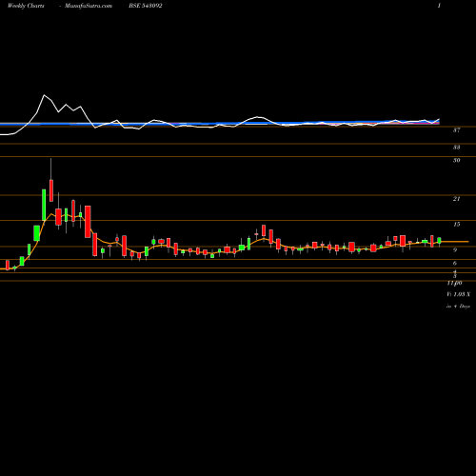Click the price axis label 9
The height and width of the screenshot is (476, 476).
(x=455, y=250)
